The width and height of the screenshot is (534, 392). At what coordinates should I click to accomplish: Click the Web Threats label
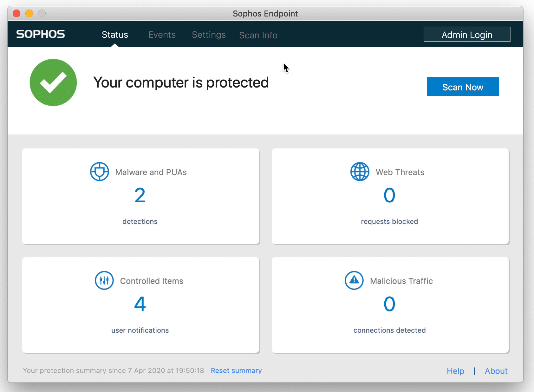coord(400,172)
